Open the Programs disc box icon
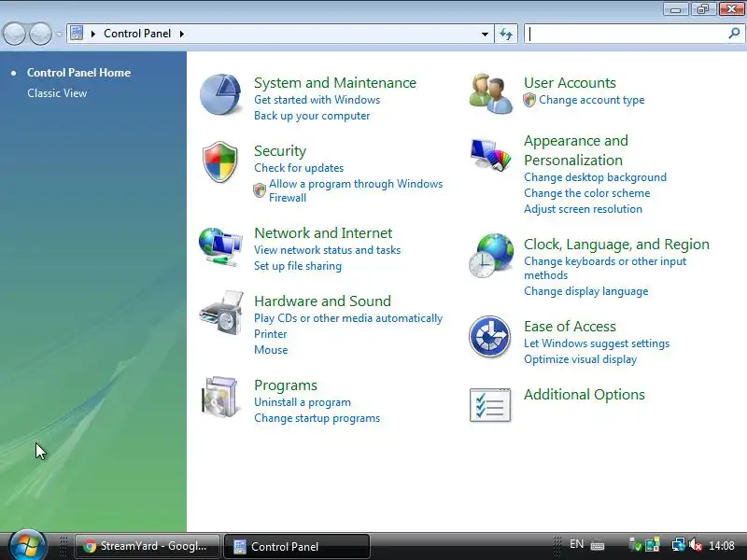 [219, 398]
